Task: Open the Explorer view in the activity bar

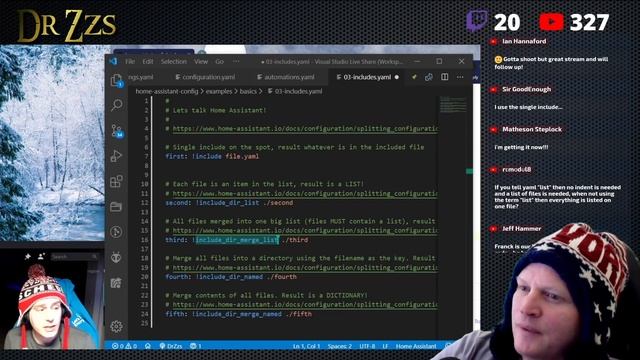Action: pyautogui.click(x=117, y=80)
